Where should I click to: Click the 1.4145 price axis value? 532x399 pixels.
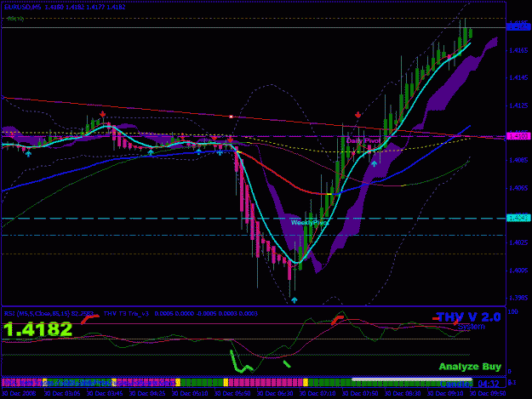[x=518, y=77]
